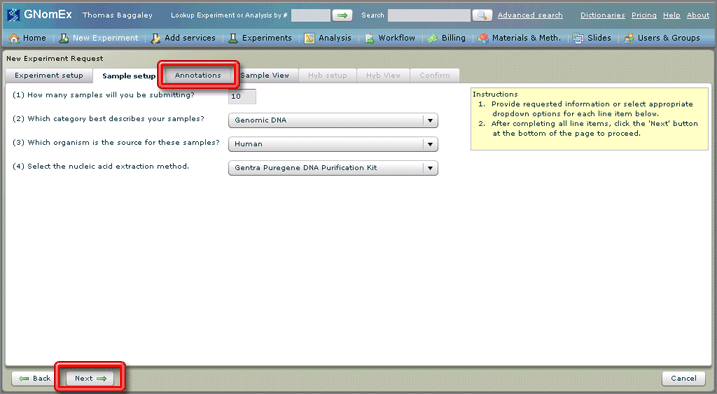The height and width of the screenshot is (394, 717).
Task: Click question four about extraction method
Action: (101, 166)
